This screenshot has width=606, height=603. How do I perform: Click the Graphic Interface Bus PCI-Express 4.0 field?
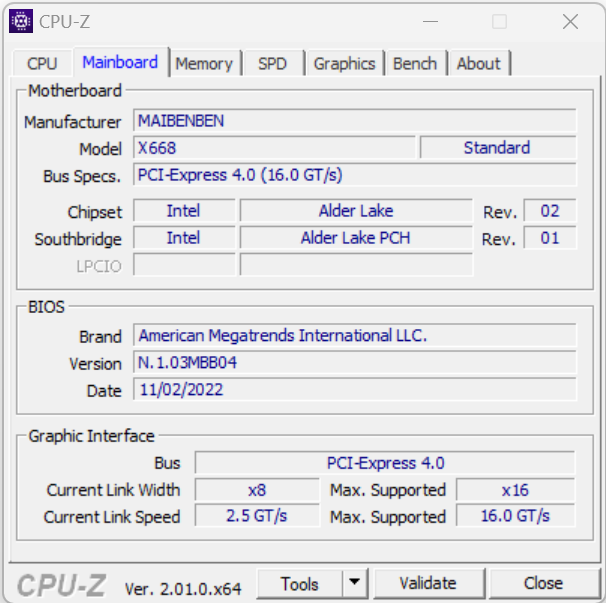point(385,463)
